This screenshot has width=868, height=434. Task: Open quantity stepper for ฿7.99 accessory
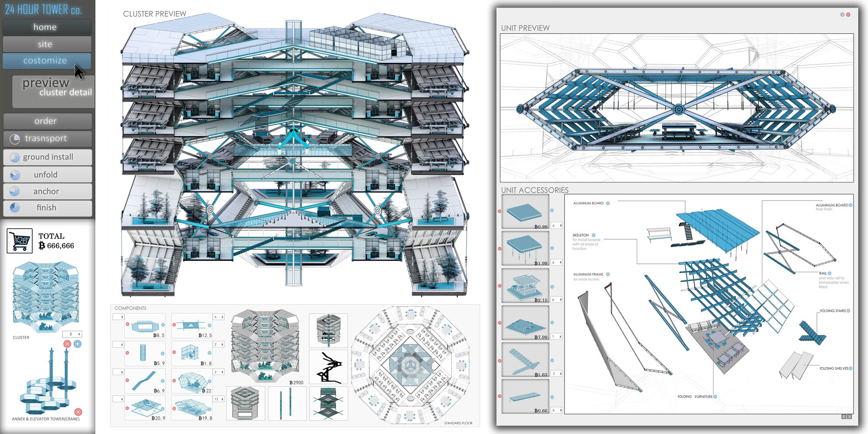tap(557, 337)
